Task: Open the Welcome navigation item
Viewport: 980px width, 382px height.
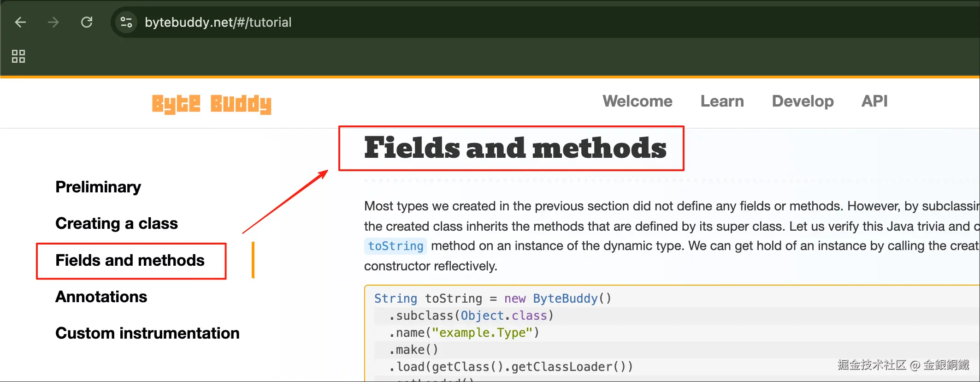Action: point(637,101)
